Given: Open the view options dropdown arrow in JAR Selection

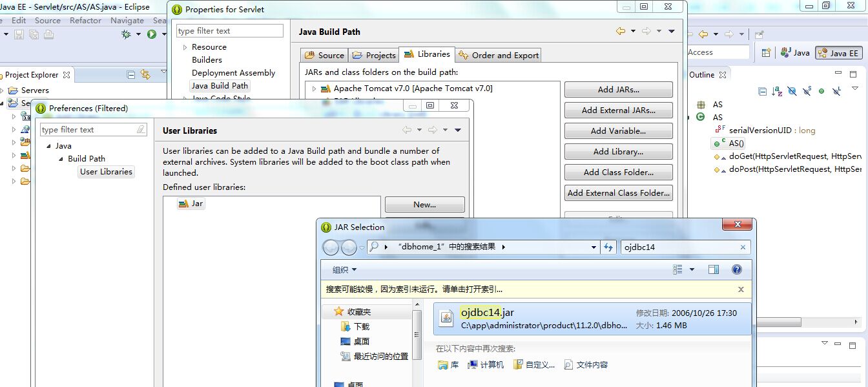Looking at the screenshot, I should point(692,269).
